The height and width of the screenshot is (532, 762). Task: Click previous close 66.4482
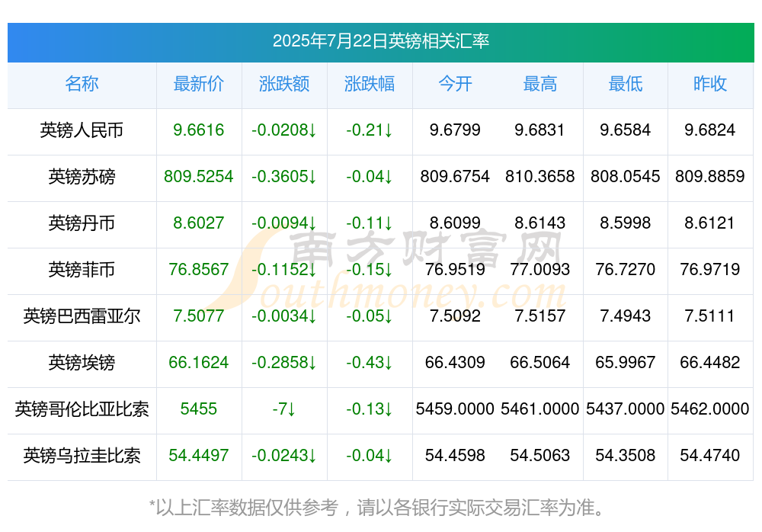pos(710,362)
